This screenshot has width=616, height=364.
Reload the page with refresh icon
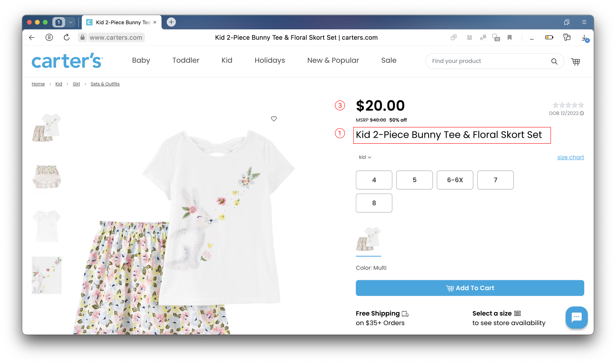(x=67, y=37)
